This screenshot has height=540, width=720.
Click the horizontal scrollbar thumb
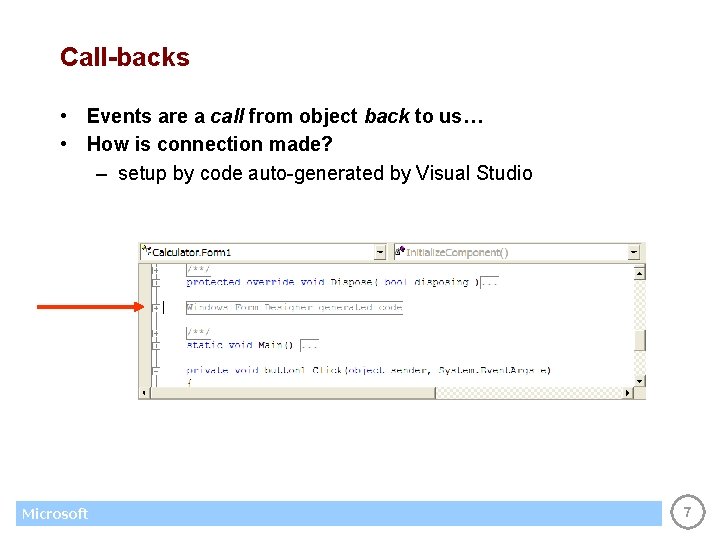coord(292,393)
